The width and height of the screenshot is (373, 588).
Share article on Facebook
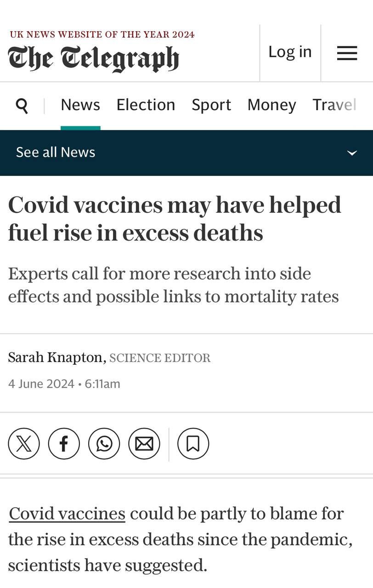64,444
